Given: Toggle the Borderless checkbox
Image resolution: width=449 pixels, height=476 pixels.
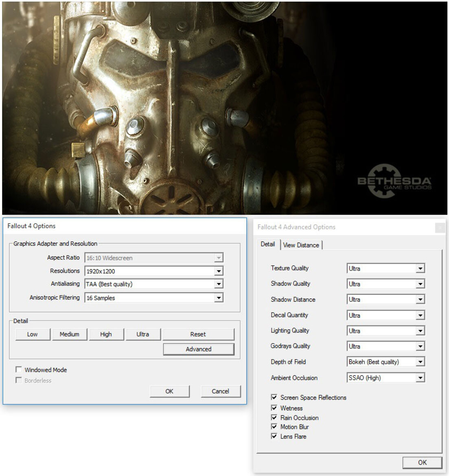Looking at the screenshot, I should tap(19, 380).
